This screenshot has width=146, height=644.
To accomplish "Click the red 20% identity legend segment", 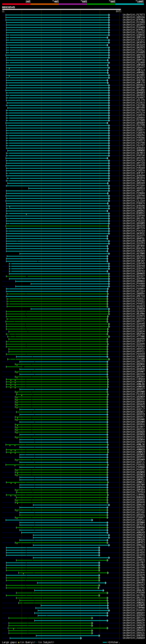I will [16, 4].
